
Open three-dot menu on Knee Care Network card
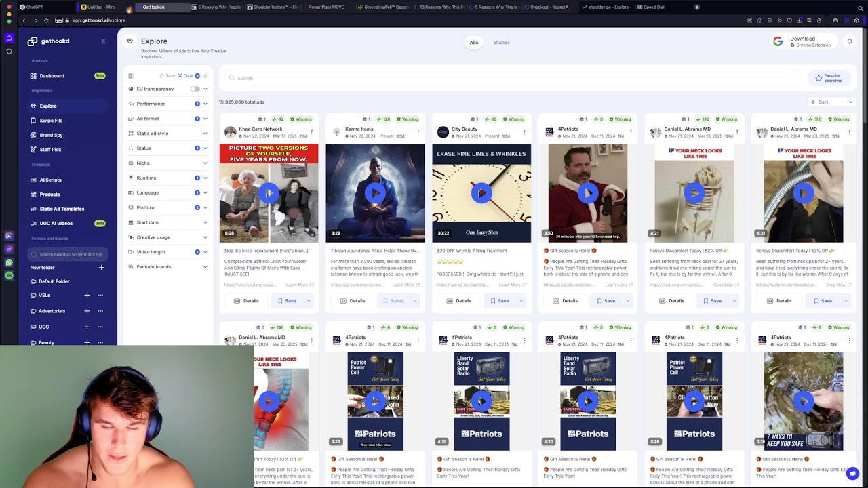pos(311,132)
